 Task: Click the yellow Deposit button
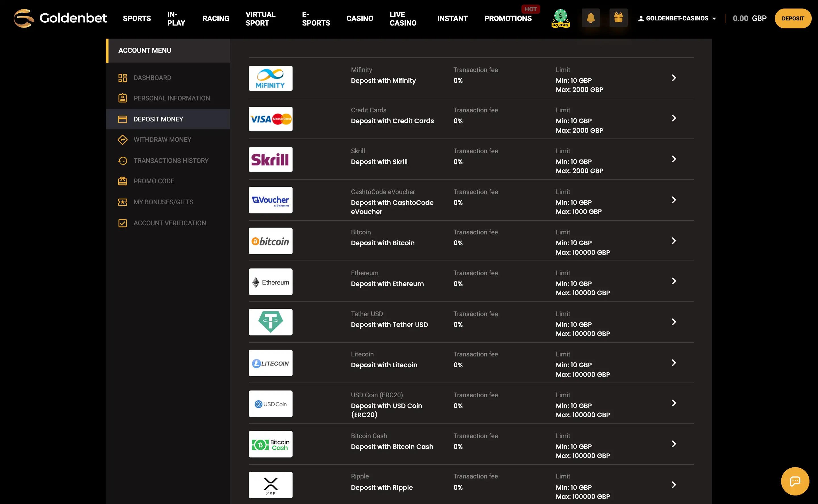pyautogui.click(x=793, y=18)
